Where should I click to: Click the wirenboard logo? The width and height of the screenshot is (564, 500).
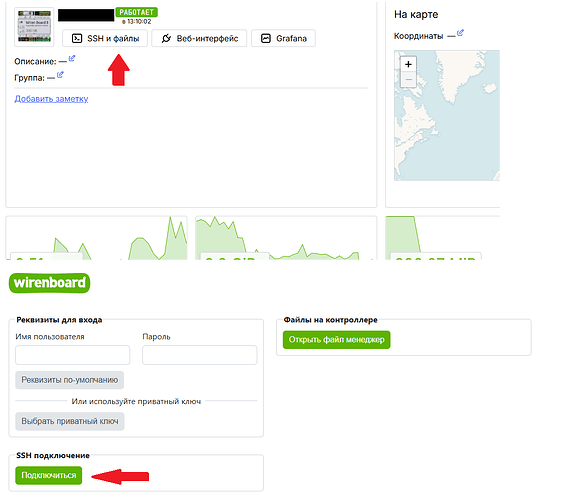50,283
